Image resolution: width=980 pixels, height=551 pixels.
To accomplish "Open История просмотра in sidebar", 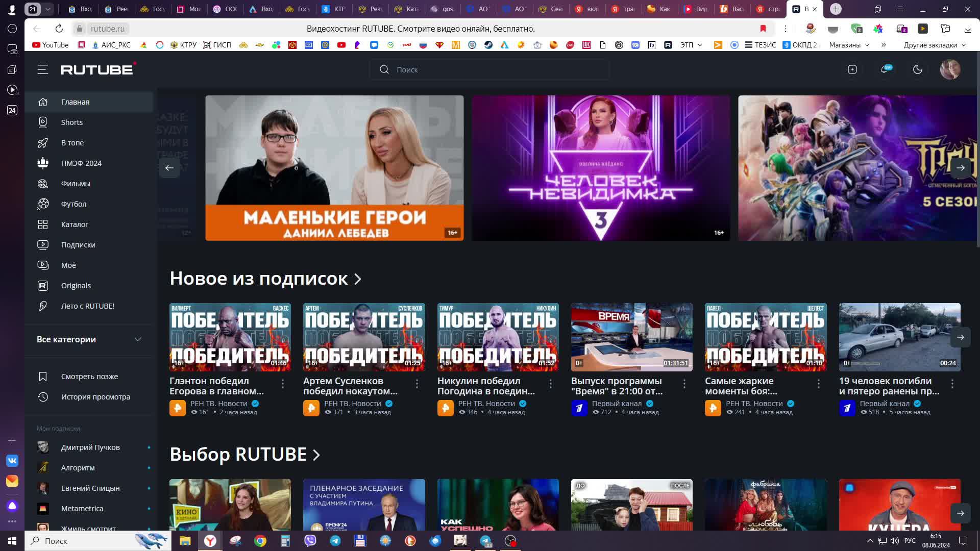I will [95, 397].
